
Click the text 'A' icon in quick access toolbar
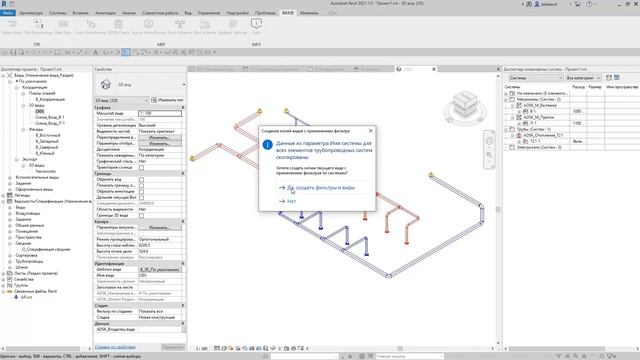[x=96, y=52]
